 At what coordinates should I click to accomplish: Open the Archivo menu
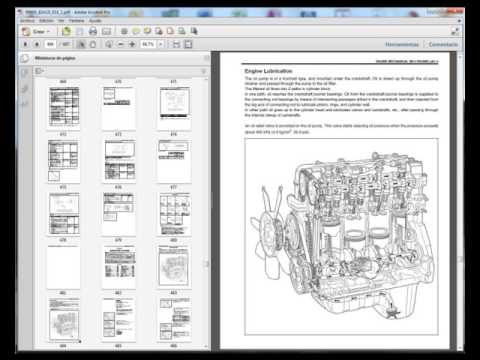pos(27,21)
